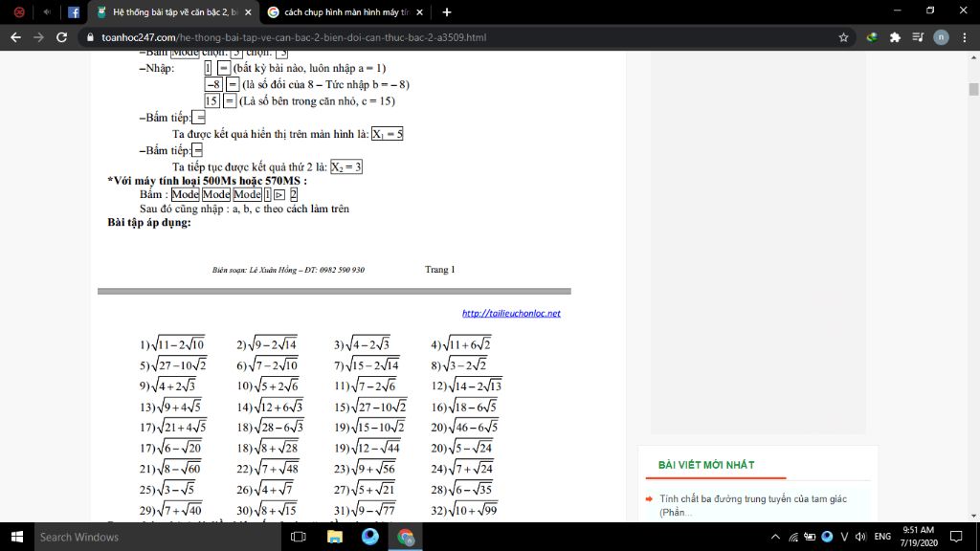Switch to the pinned Facebook tab
This screenshot has height=551, width=980.
point(74,11)
